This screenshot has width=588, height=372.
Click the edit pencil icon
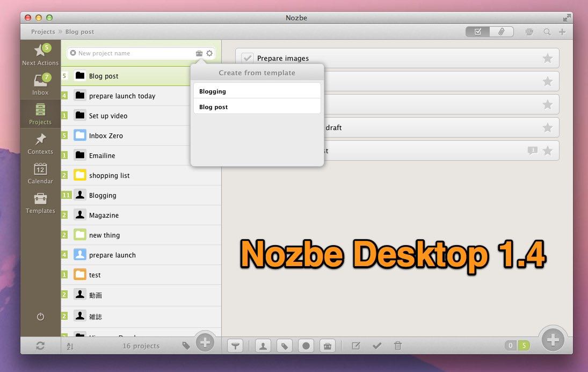(x=356, y=345)
